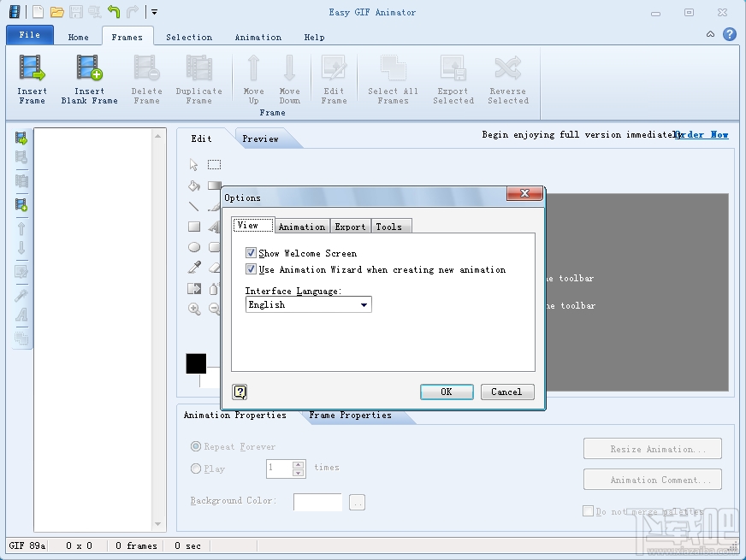Viewport: 746px width, 560px height.
Task: Select the Paint Bucket fill tool
Action: (x=194, y=186)
